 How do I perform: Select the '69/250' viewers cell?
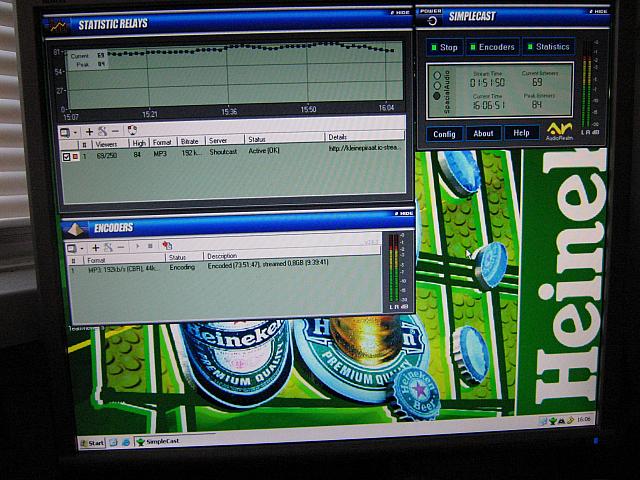point(107,156)
